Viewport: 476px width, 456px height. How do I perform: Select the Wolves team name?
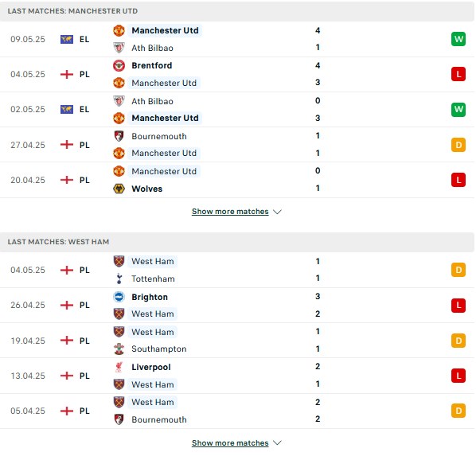pos(147,189)
